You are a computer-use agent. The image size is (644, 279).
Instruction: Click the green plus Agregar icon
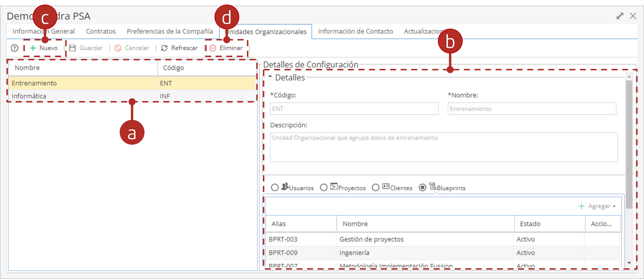pos(581,206)
